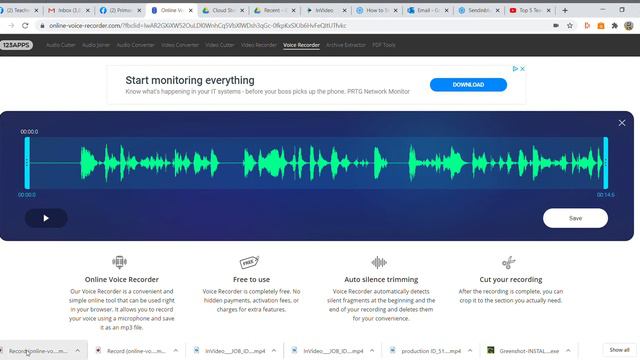The image size is (640, 360).
Task: Open the Extensions puzzle icon
Action: [615, 25]
